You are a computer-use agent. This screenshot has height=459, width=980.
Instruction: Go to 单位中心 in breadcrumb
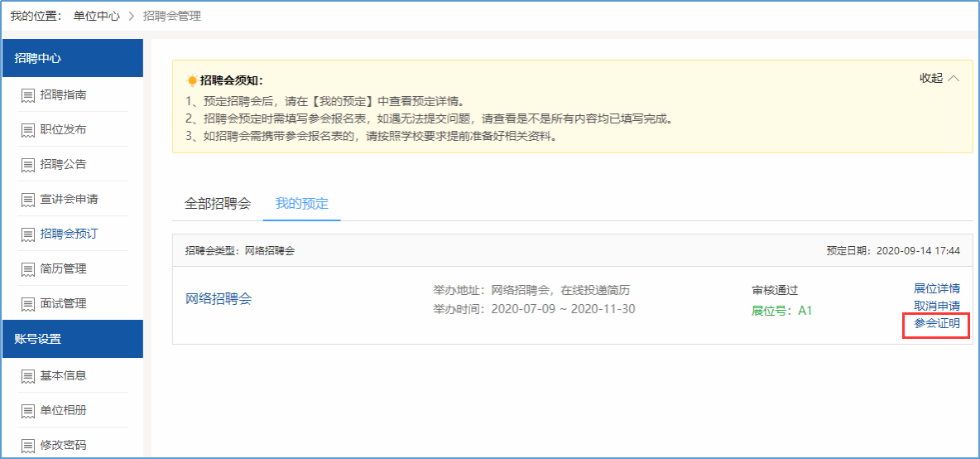96,16
